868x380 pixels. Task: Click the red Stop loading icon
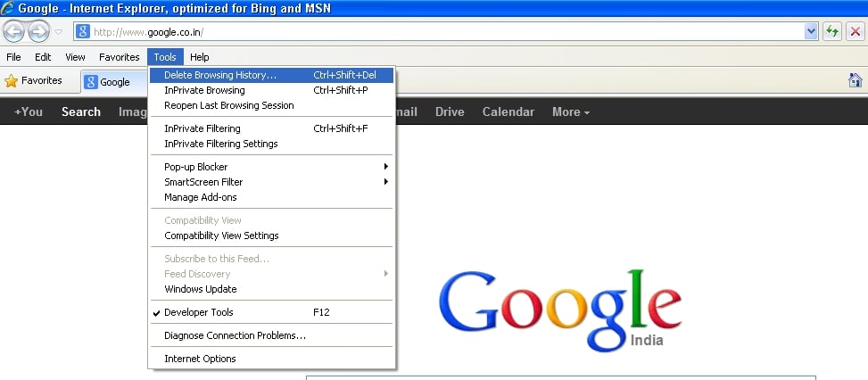pyautogui.click(x=856, y=31)
